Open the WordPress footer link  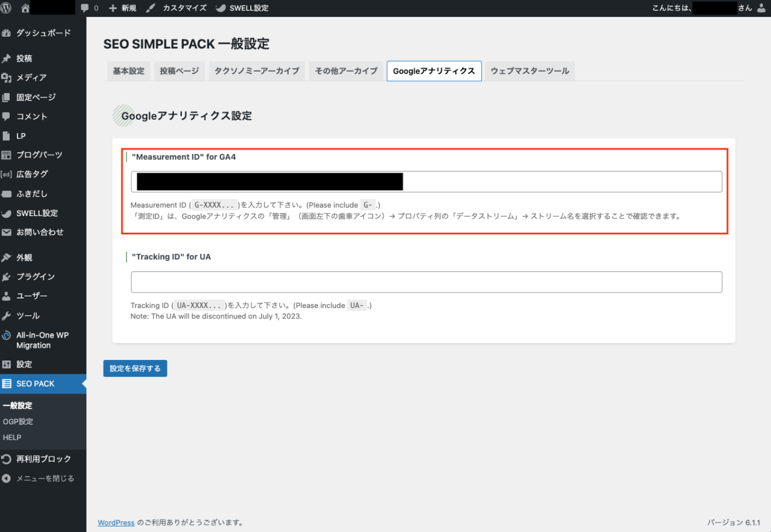click(x=116, y=522)
